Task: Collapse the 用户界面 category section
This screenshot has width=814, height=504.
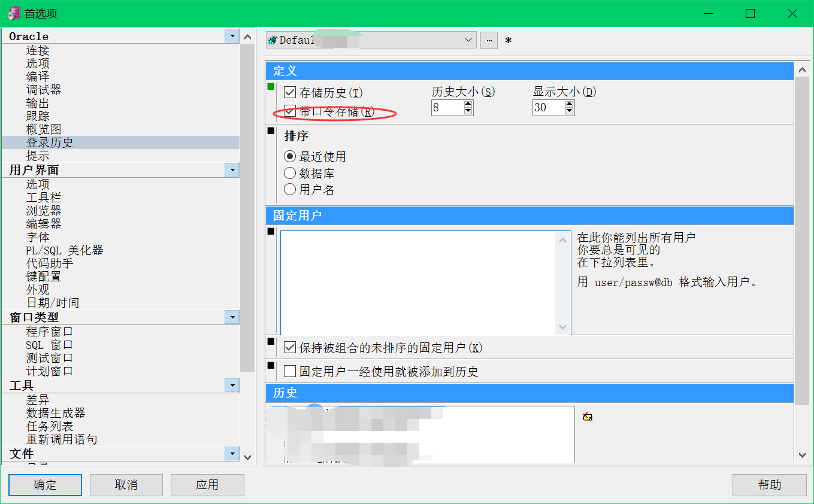Action: point(232,170)
